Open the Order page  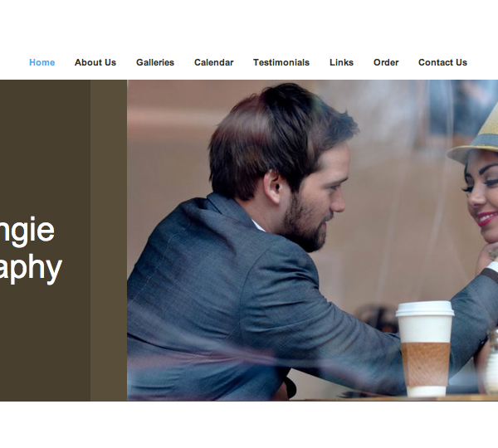click(386, 62)
